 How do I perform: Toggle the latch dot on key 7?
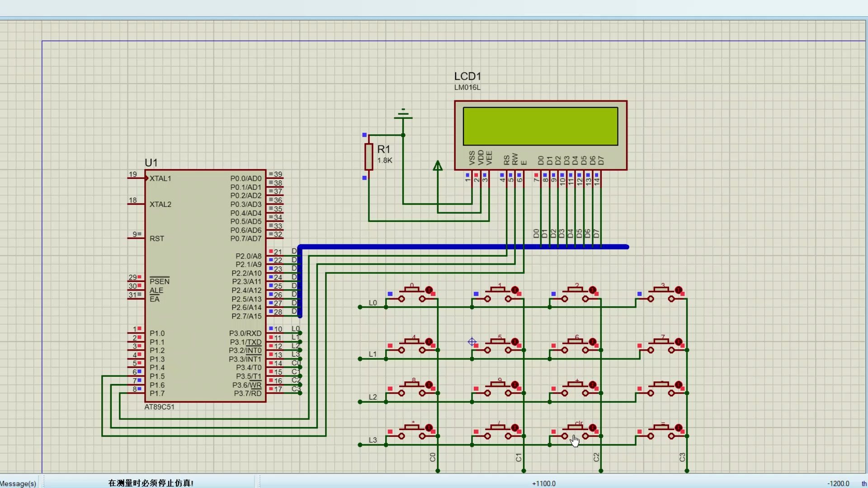(x=679, y=342)
